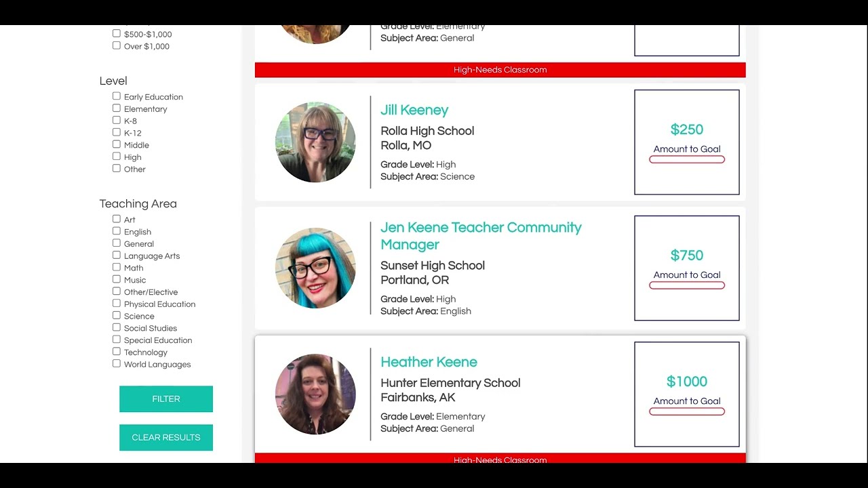Toggle the Social Studies checkbox
The width and height of the screenshot is (868, 488).
click(117, 327)
